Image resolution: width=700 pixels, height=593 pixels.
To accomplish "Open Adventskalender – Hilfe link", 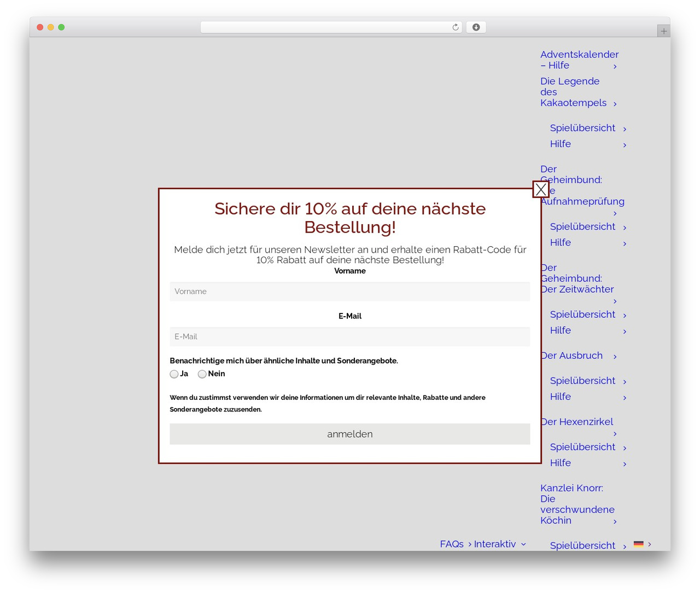I will pos(579,60).
